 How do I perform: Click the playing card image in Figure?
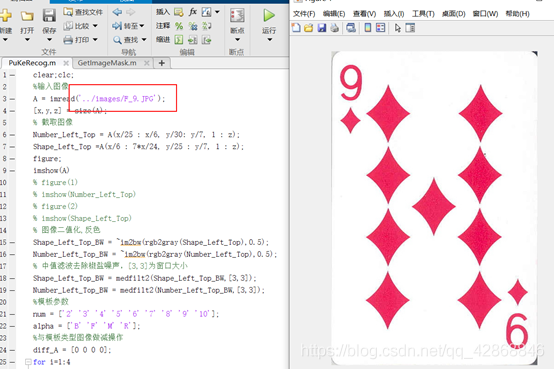[435, 208]
